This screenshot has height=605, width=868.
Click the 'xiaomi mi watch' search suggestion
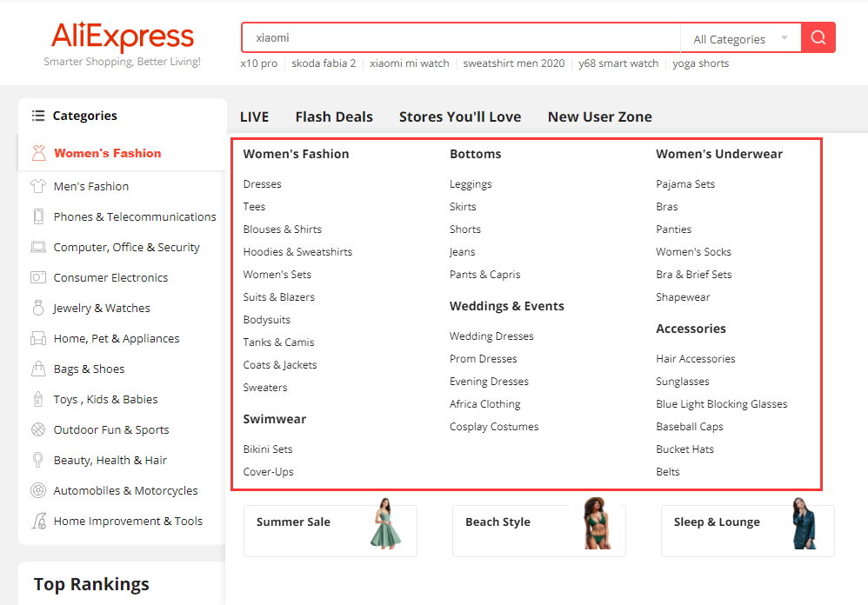click(x=409, y=63)
